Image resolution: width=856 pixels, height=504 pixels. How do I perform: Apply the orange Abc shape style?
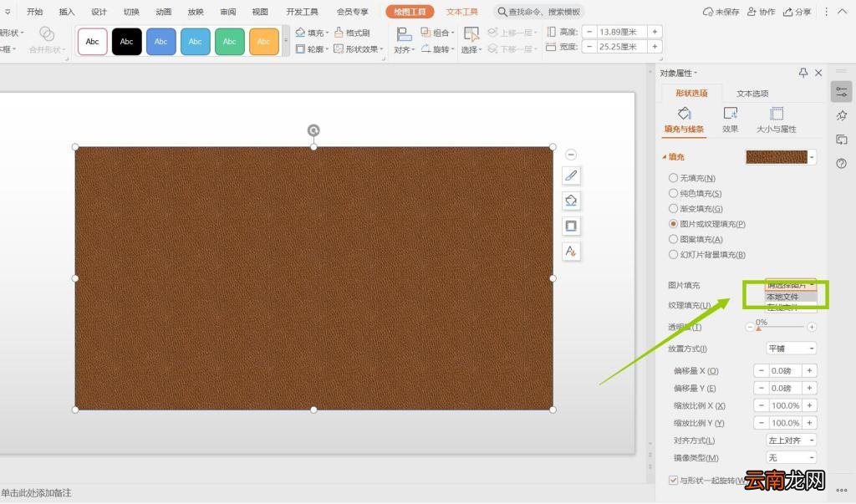pyautogui.click(x=263, y=42)
